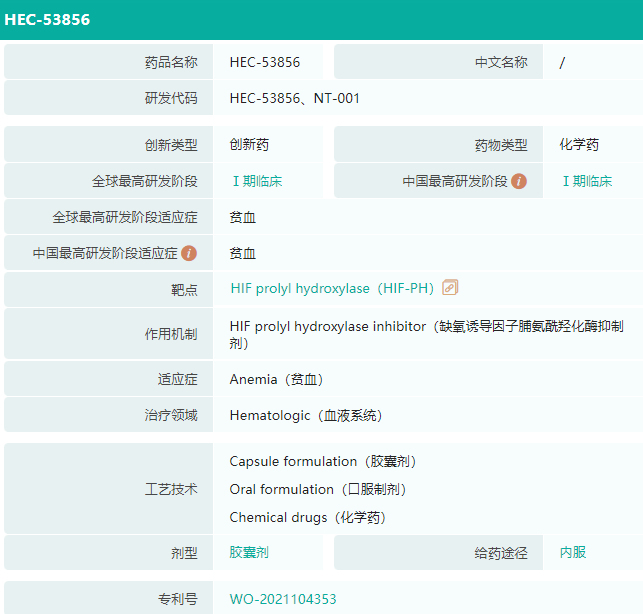This screenshot has width=643, height=614.
Task: Open the I期临床 link for 中国最高研发阶段
Action: [x=586, y=181]
